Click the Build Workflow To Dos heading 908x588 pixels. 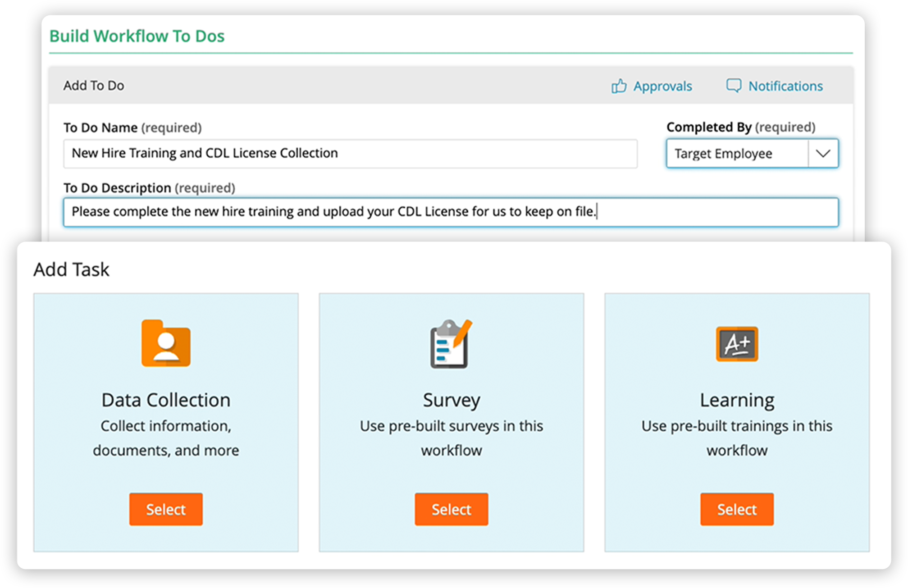click(x=137, y=36)
